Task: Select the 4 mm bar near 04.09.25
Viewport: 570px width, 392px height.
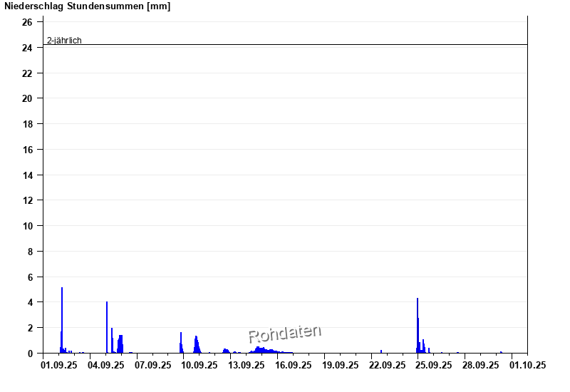Action: click(107, 328)
